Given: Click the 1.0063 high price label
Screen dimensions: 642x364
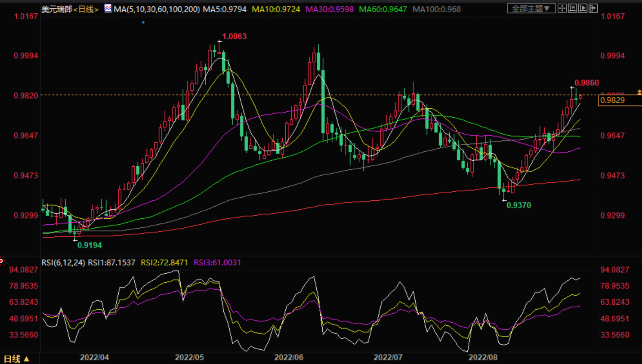Looking at the screenshot, I should pos(234,37).
